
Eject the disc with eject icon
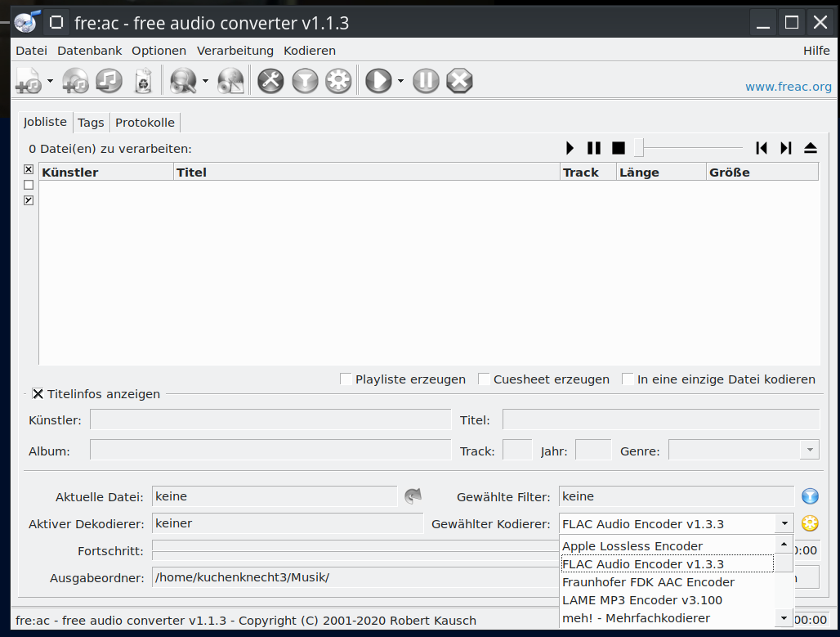[x=811, y=148]
